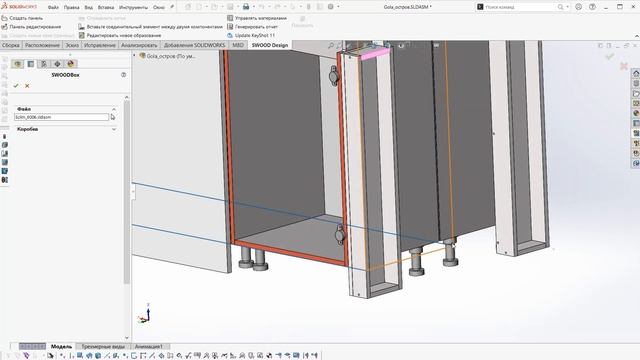Click Update KeyShot 11 command

pyautogui.click(x=251, y=35)
